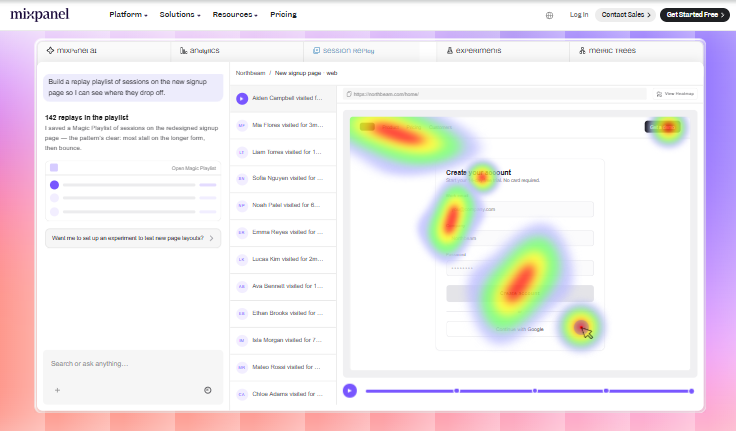Open Mia Flores visited session

point(283,125)
